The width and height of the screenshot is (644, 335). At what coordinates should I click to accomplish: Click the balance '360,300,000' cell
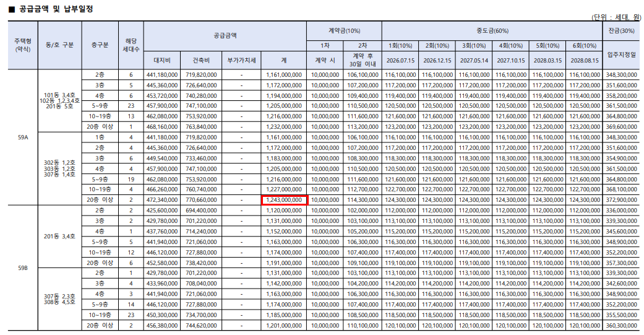tap(621, 326)
